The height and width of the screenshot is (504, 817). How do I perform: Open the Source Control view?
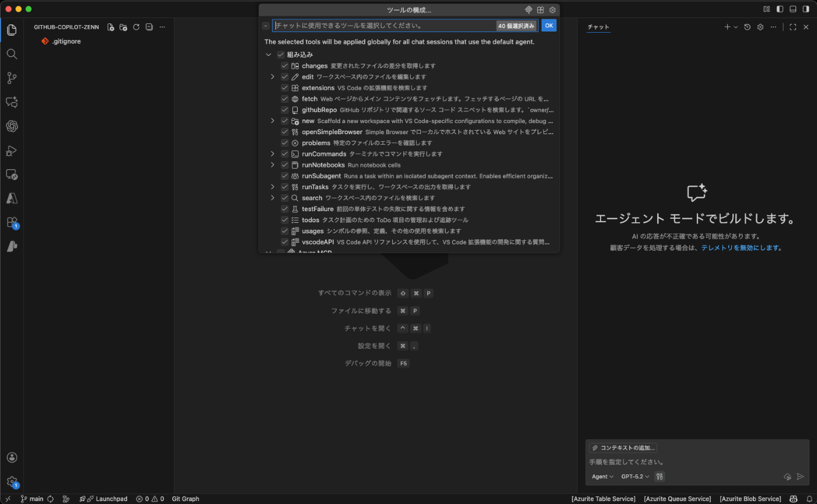[x=12, y=78]
